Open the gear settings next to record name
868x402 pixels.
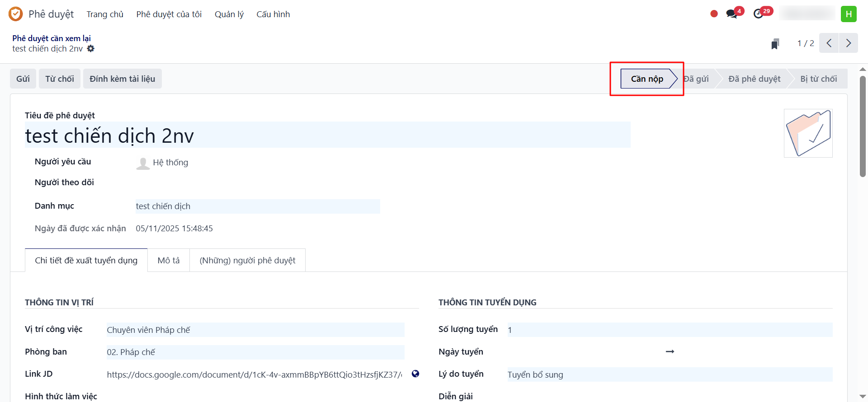pos(91,48)
